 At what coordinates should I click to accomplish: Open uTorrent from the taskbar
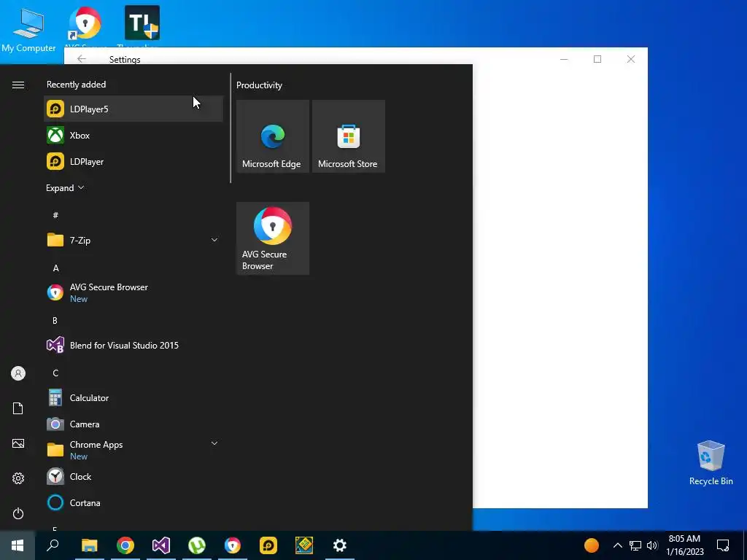(x=197, y=545)
